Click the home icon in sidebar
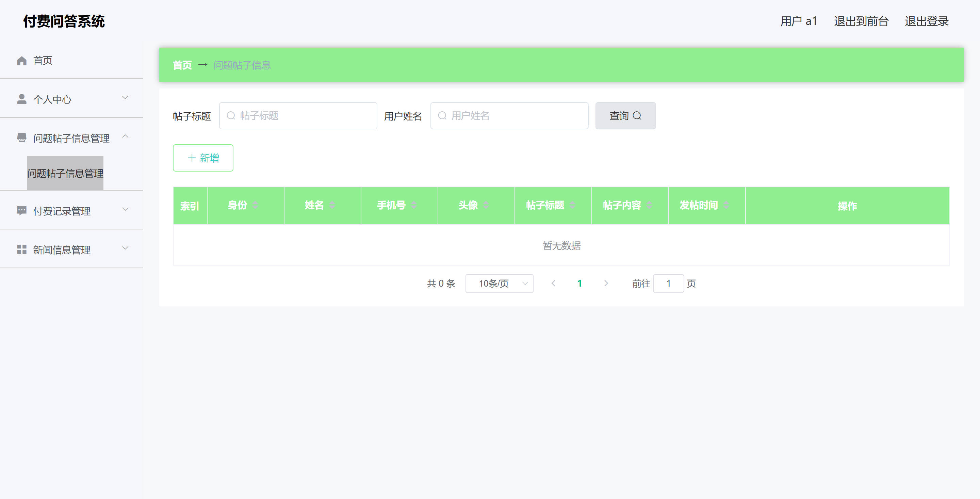This screenshot has width=980, height=499. click(x=22, y=61)
